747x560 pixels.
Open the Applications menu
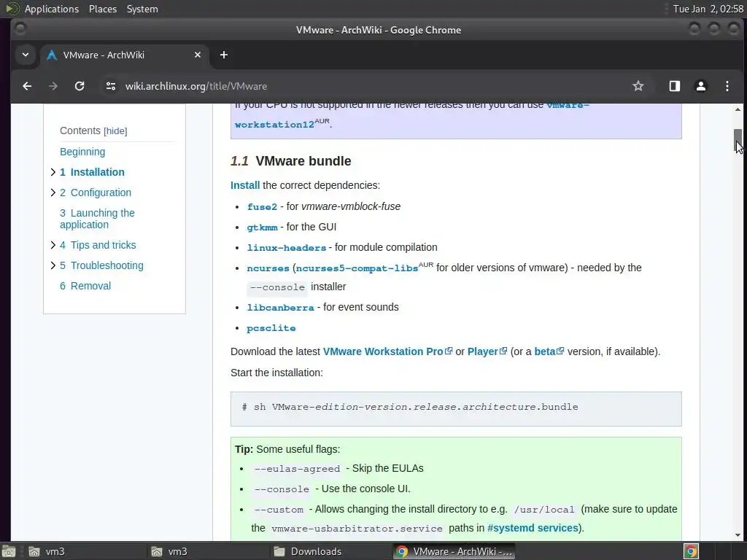coord(52,9)
